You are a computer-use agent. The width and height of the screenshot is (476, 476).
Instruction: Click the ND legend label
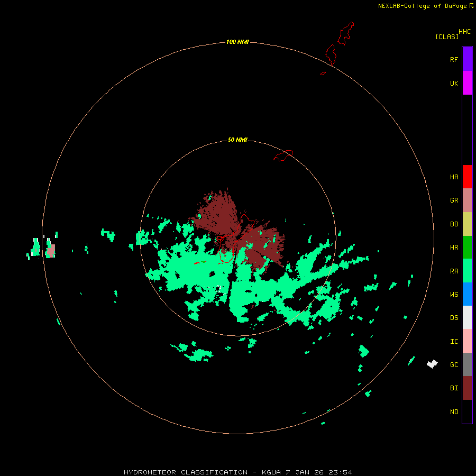tap(454, 412)
